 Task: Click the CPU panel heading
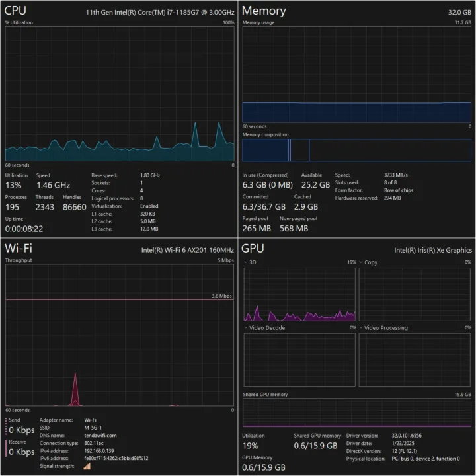(x=15, y=11)
